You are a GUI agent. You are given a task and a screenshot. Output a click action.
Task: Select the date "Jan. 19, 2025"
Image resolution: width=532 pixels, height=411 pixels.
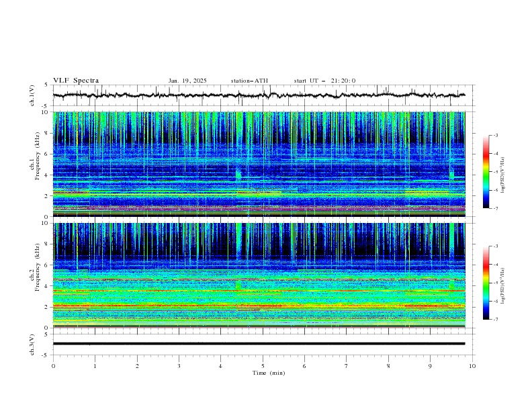(x=187, y=81)
